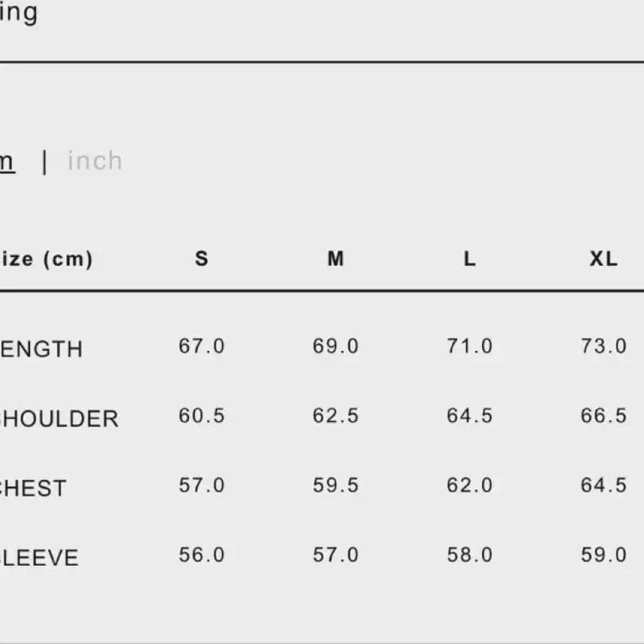Select the underlined cm unit option
The image size is (644, 644).
pyautogui.click(x=6, y=161)
